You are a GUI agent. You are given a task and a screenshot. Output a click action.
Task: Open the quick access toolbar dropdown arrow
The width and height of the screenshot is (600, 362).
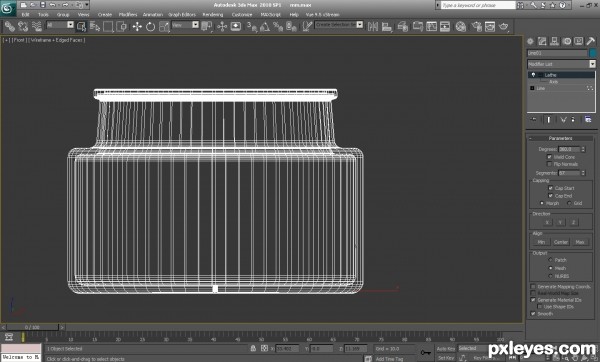click(87, 5)
